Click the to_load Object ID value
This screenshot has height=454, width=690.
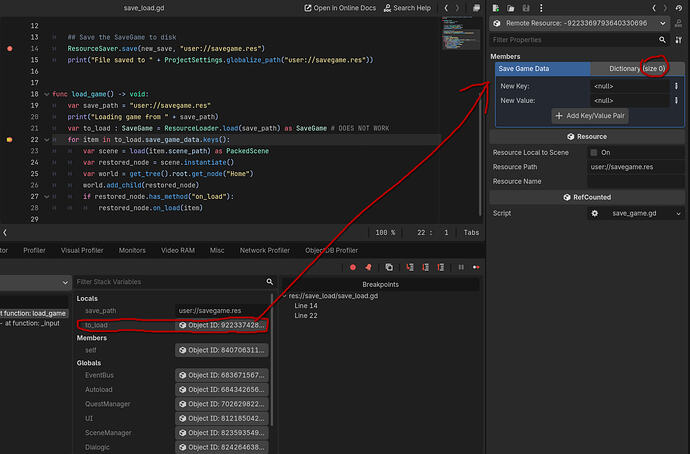[x=220, y=325]
